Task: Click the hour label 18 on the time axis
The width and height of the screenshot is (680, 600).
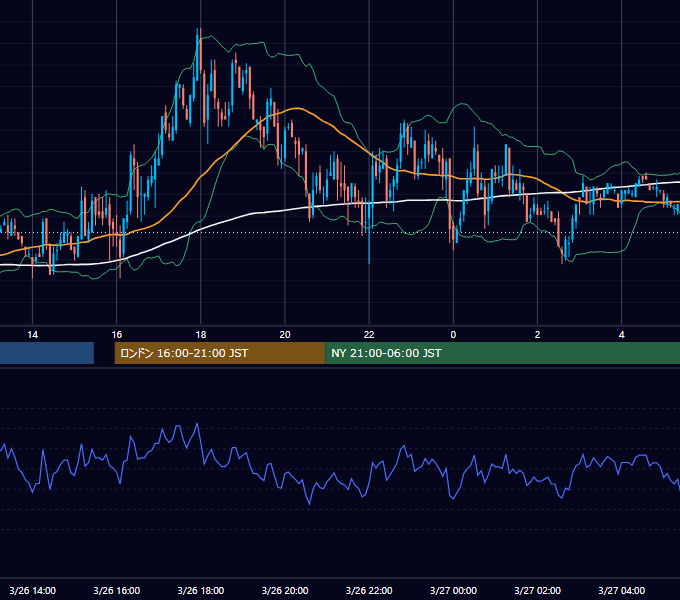Action: click(x=201, y=335)
